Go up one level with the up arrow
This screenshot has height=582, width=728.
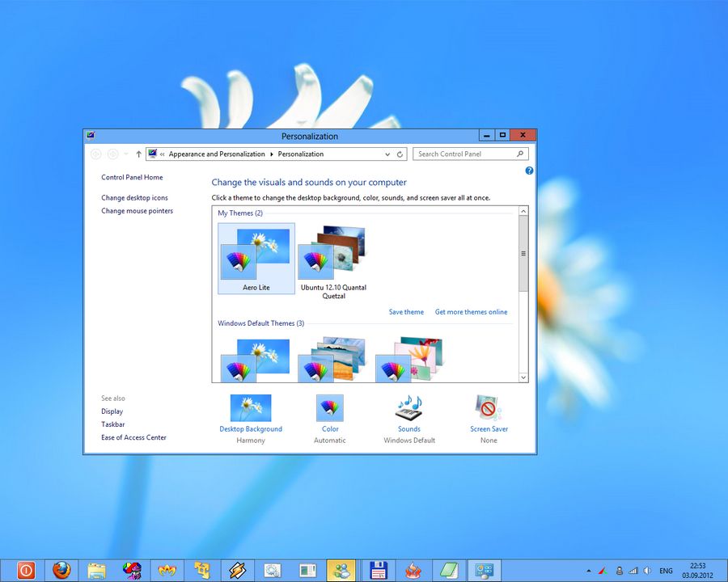(138, 154)
